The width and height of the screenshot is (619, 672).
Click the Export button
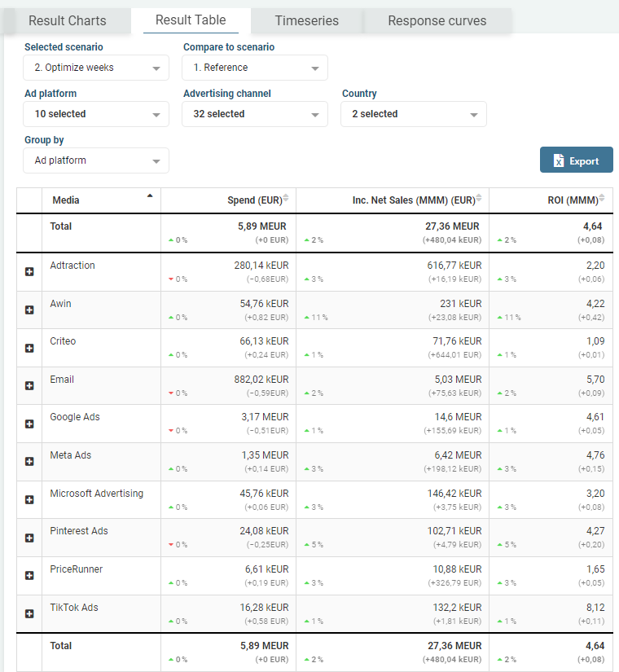[x=576, y=160]
